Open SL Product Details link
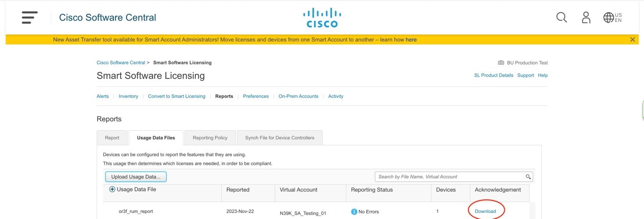The image size is (644, 219). point(494,75)
